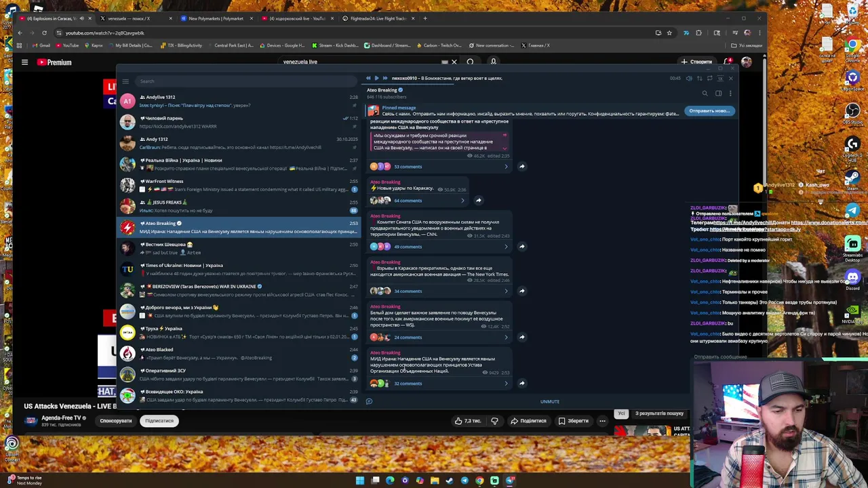The image size is (868, 488).
Task: Share the МИД Ирана post
Action: point(521,383)
